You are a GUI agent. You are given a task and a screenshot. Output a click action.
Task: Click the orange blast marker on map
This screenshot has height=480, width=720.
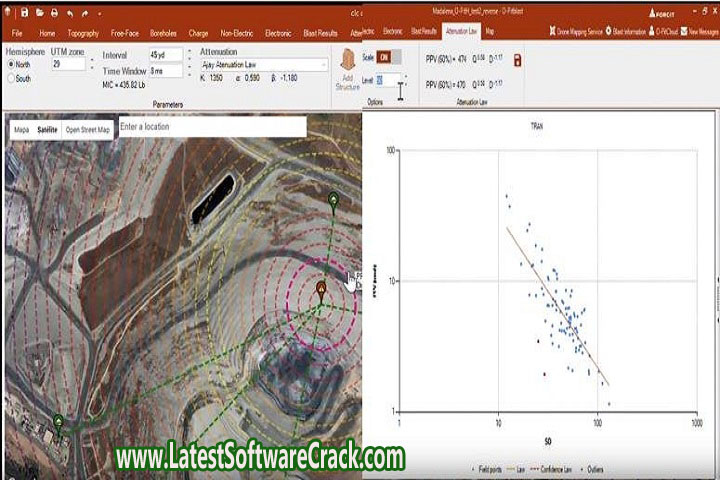(x=321, y=291)
